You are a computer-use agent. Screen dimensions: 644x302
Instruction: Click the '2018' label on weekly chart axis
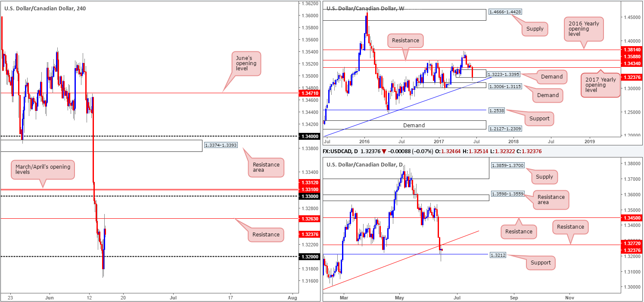[x=513, y=141]
